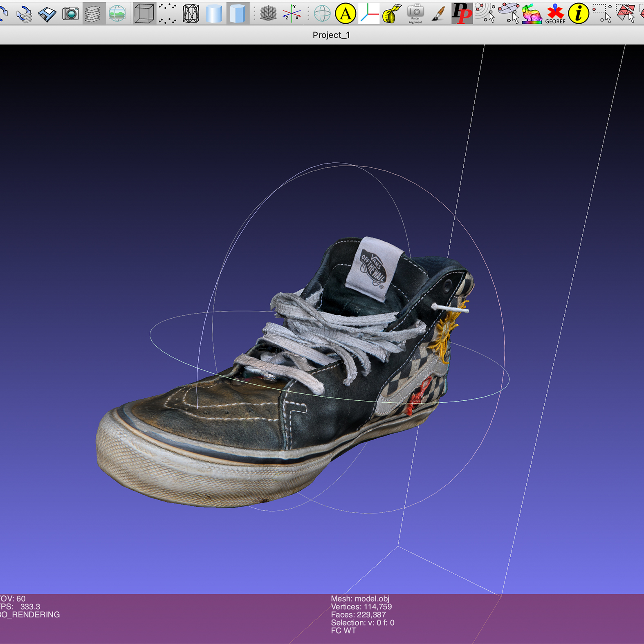Disable the active flat shaded render mode
Viewport: 644px width, 644px height.
tap(237, 13)
